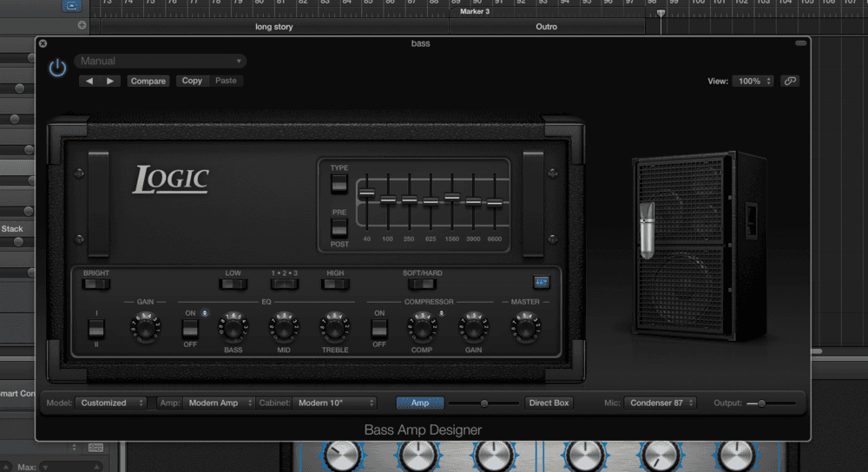Open the Amp Modern Amp dropdown
Screen dimensions: 868x472
coord(219,403)
